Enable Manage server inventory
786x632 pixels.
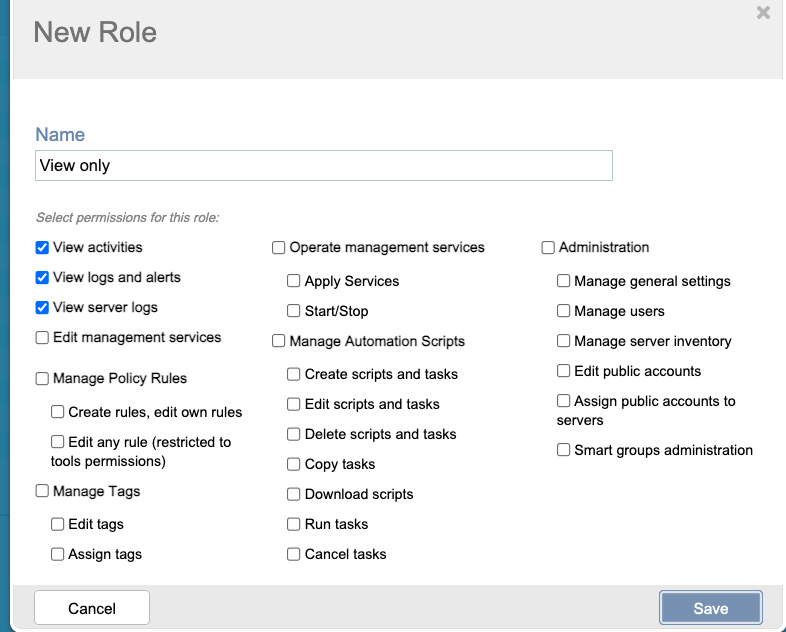click(x=564, y=341)
